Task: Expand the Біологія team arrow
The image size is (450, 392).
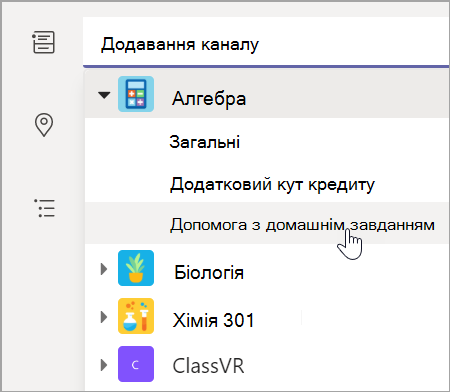Action: pyautogui.click(x=104, y=269)
